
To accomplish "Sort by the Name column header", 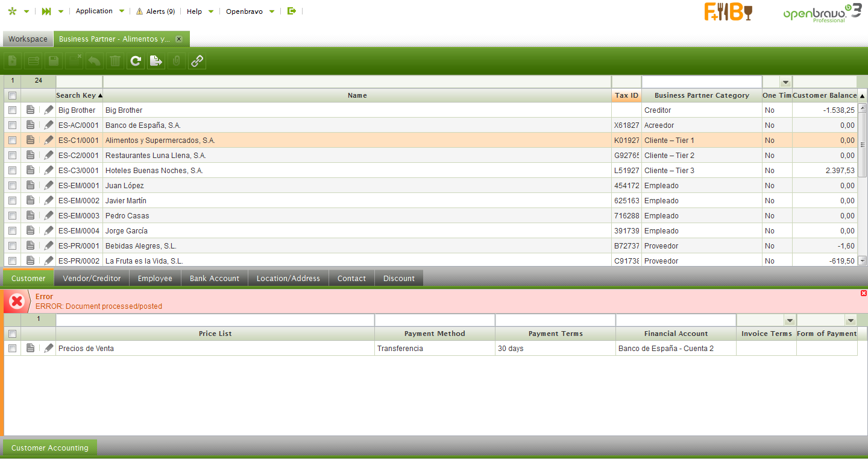I will 357,95.
